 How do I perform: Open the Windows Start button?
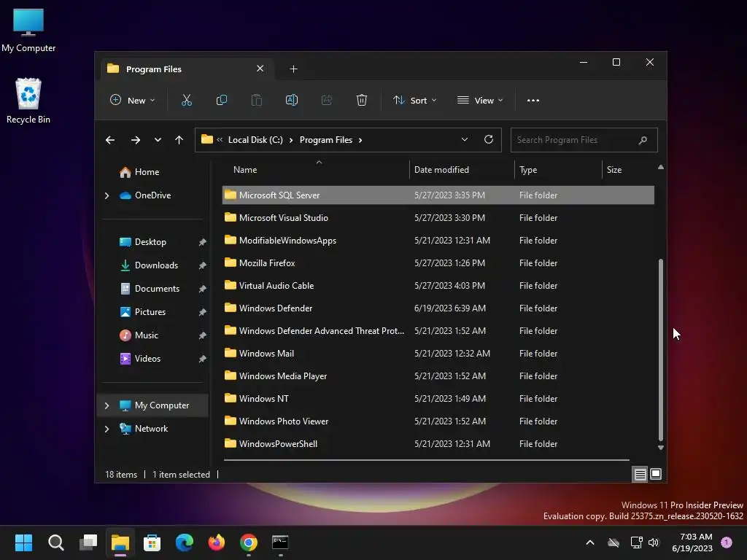click(x=23, y=542)
